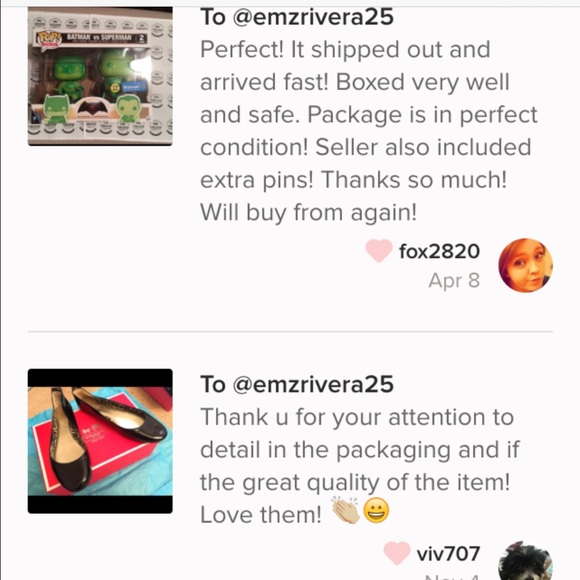Open the viv707 username link
This screenshot has height=580, width=580.
448,554
